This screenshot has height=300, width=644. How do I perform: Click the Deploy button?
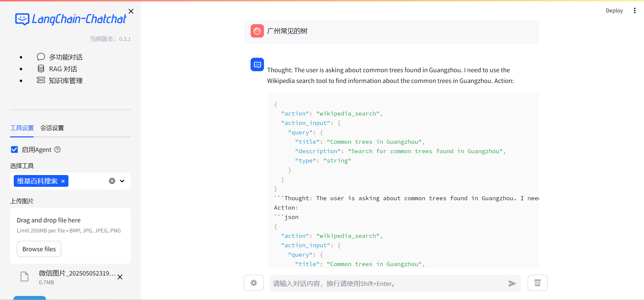[614, 11]
